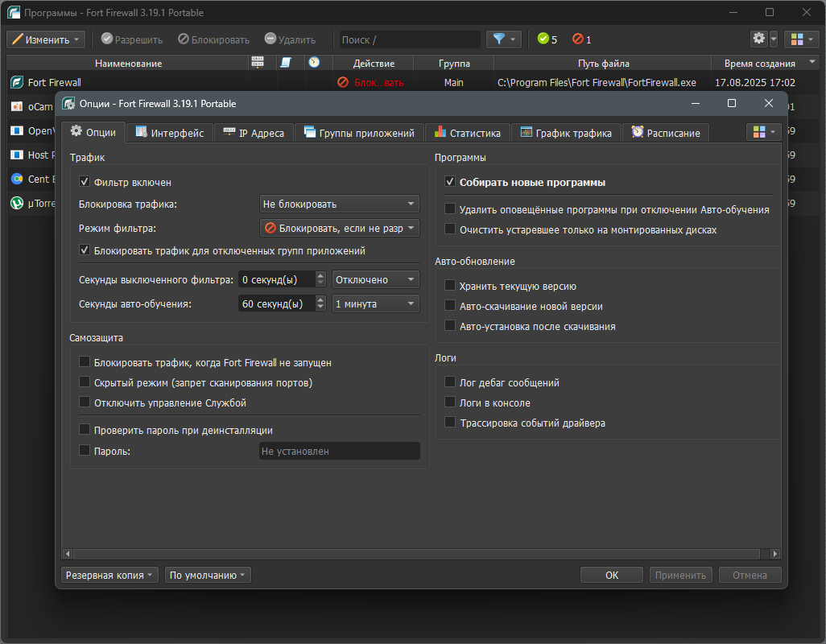Check Отключить управление Службой
Screen dimensions: 826x644
[x=85, y=402]
